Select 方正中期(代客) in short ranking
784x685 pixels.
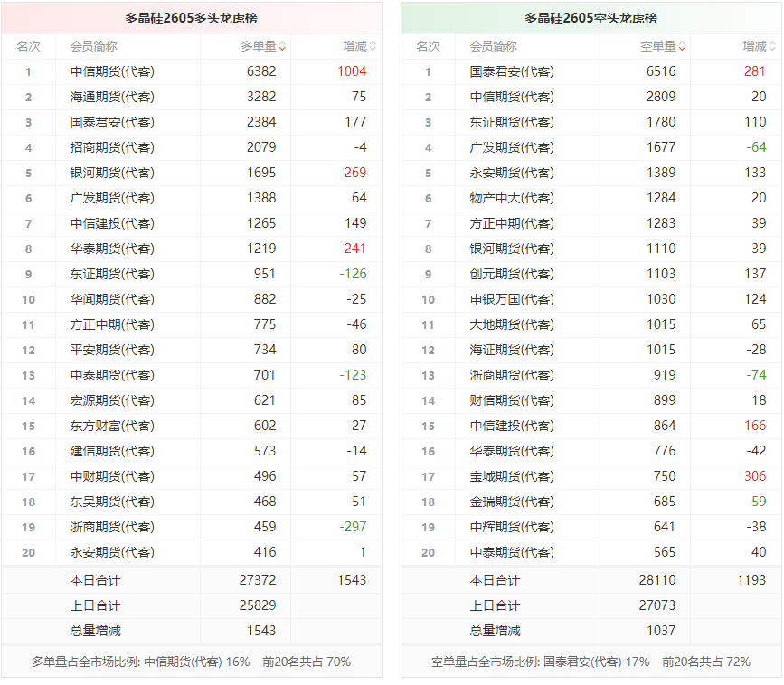[512, 223]
